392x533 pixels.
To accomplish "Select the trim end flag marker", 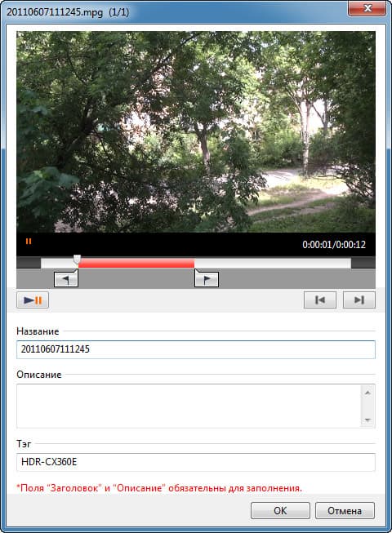I will point(207,279).
